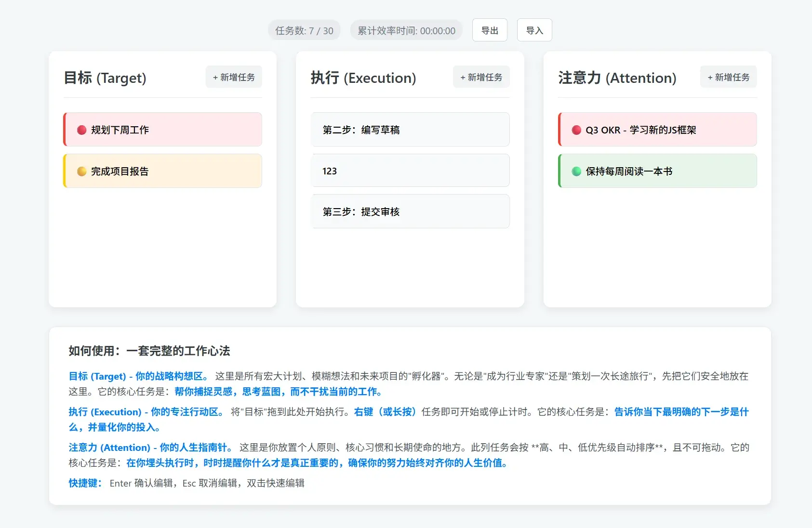This screenshot has width=812, height=528.
Task: Select the 第三步：提交审核 task card
Action: pyautogui.click(x=410, y=211)
